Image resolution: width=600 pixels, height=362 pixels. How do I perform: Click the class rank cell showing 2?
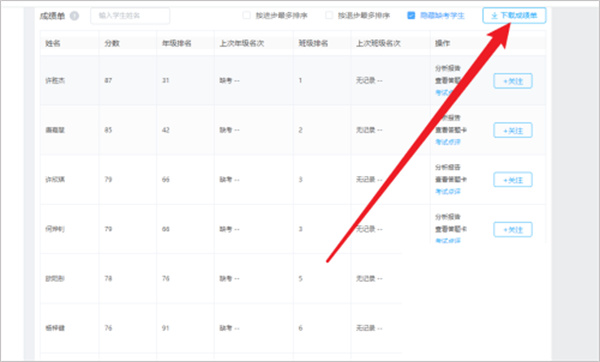[300, 130]
